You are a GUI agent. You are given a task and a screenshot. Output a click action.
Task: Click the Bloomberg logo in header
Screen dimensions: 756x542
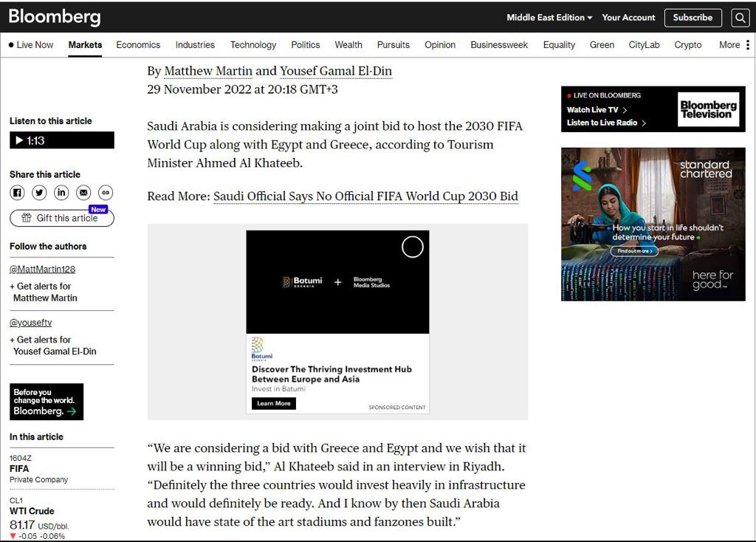pos(55,17)
